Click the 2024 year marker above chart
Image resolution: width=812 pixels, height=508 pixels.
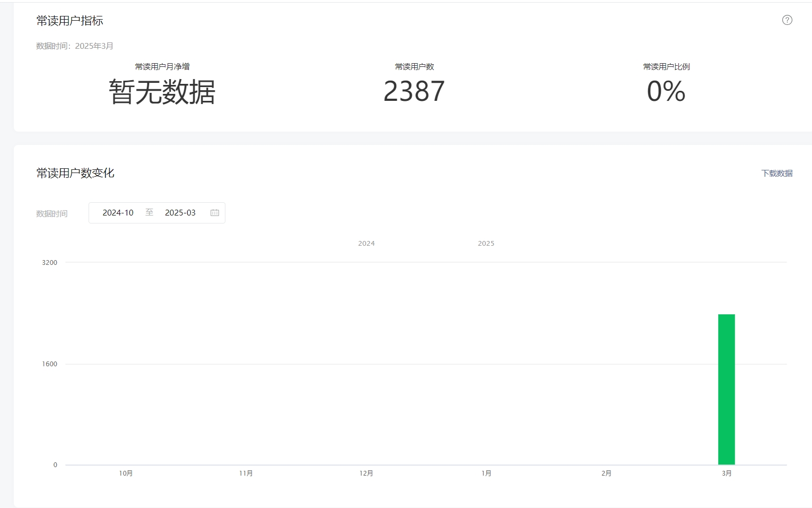click(366, 244)
